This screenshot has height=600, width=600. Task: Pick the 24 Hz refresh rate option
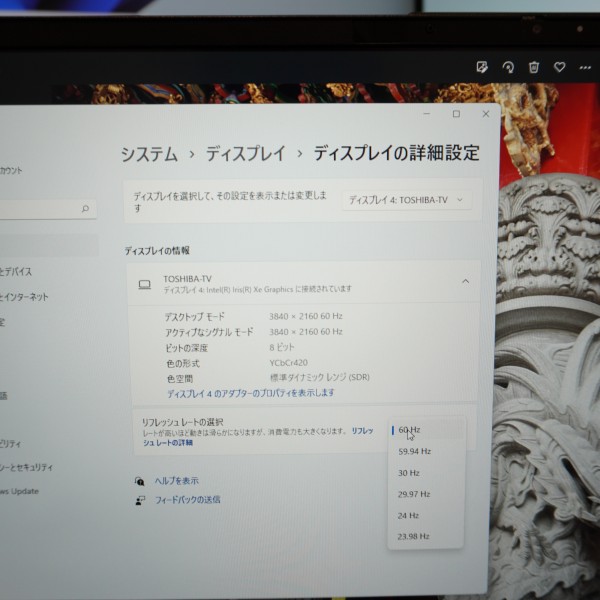407,515
